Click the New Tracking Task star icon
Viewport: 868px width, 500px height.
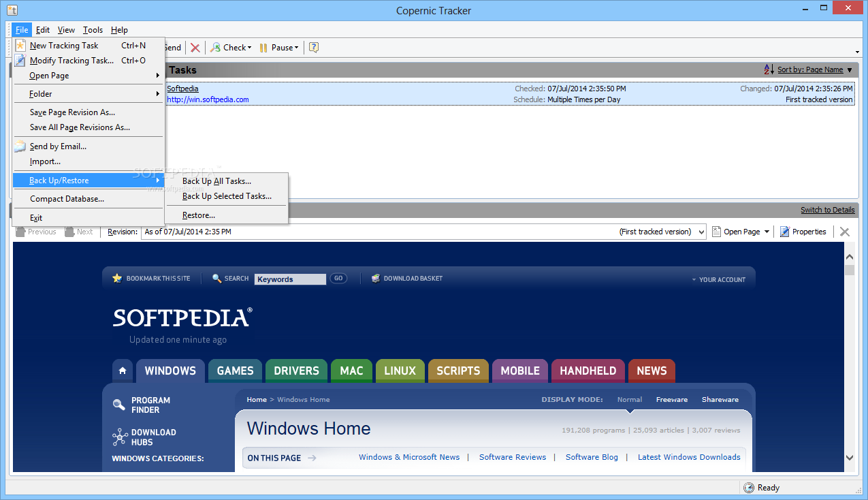click(20, 46)
